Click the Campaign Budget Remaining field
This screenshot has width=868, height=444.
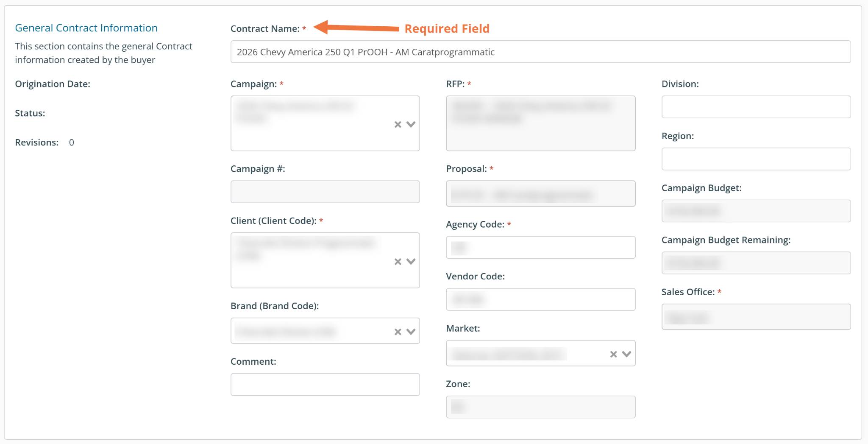[x=756, y=263]
